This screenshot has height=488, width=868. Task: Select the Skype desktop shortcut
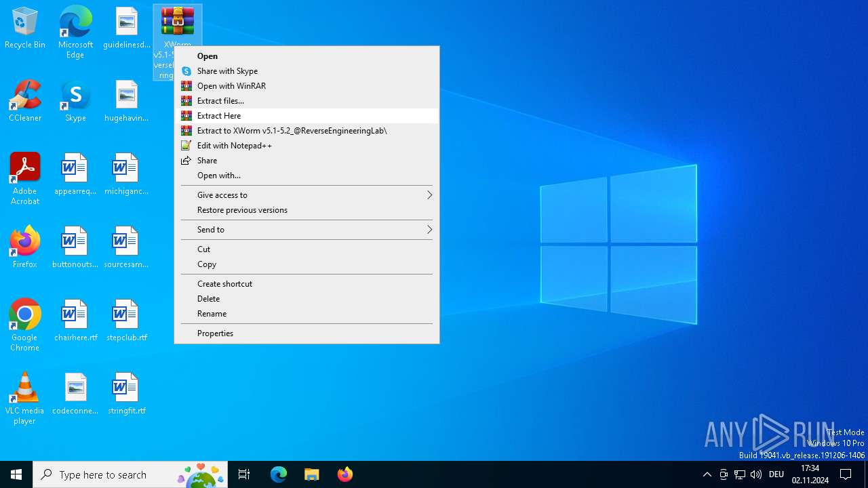click(x=75, y=102)
